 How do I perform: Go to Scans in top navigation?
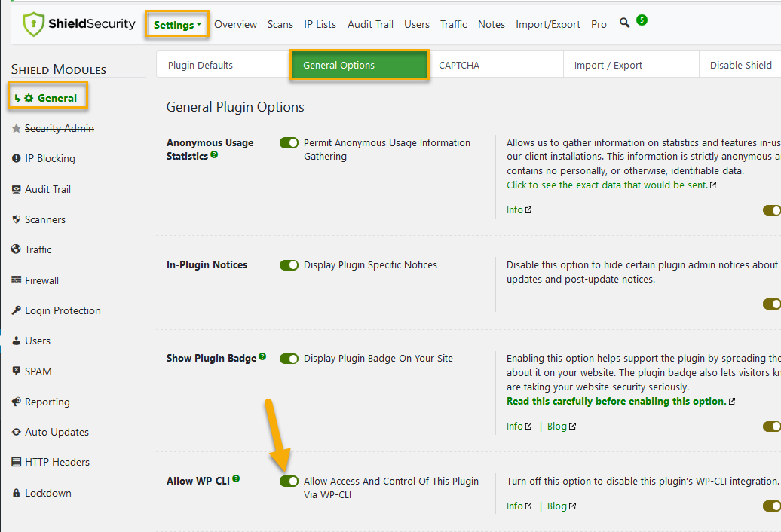click(x=280, y=24)
